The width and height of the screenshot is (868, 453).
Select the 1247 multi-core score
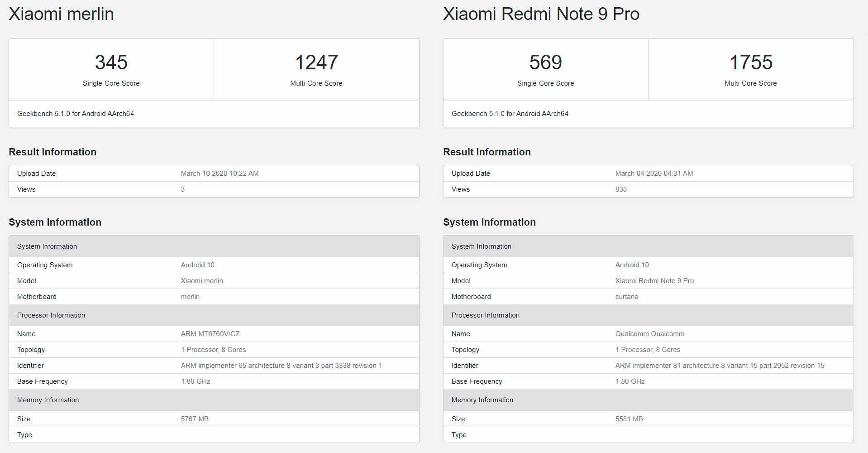(316, 63)
